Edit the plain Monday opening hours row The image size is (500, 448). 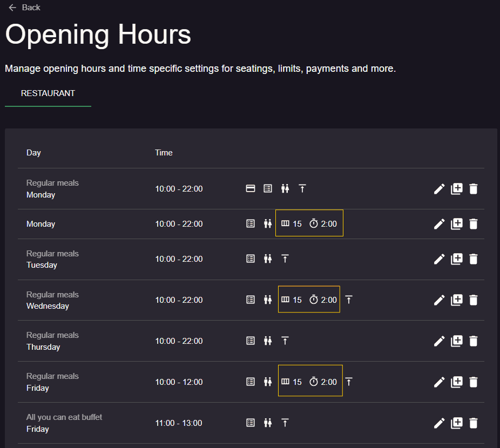439,224
